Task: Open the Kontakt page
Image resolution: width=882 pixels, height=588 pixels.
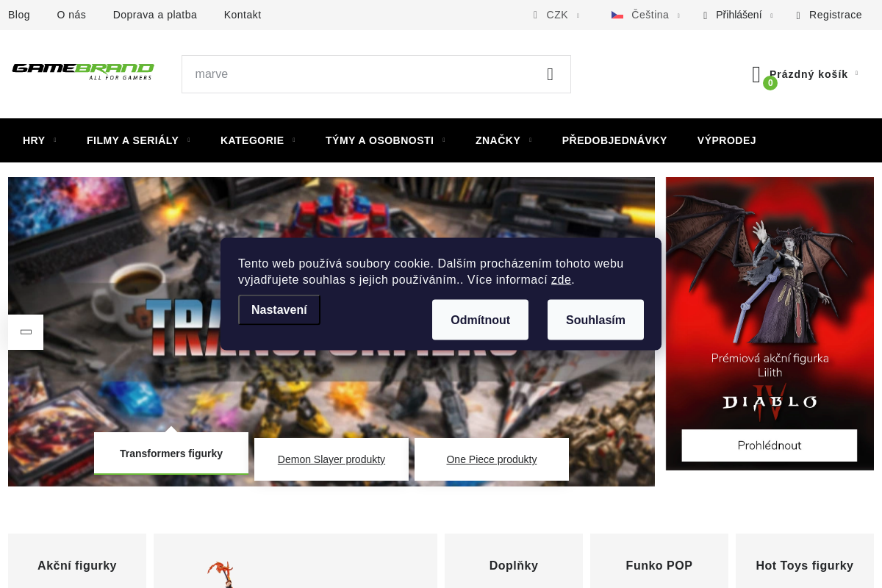Action: tap(243, 15)
